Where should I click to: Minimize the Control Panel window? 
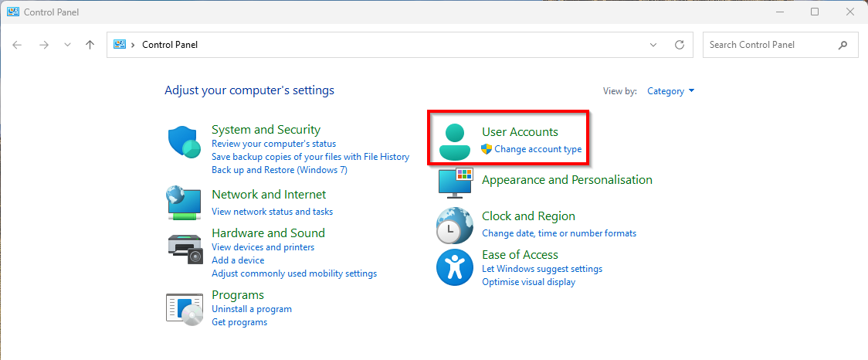pos(779,12)
